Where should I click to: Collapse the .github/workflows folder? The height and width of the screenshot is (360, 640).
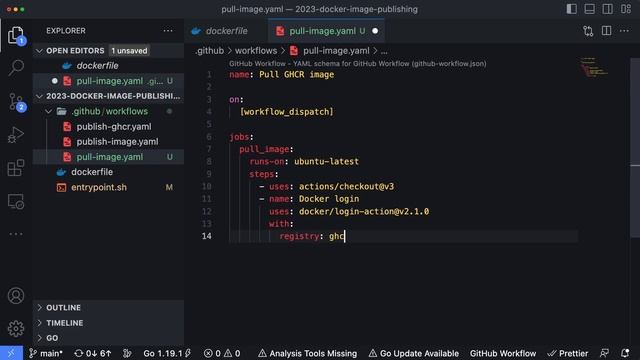pos(49,111)
